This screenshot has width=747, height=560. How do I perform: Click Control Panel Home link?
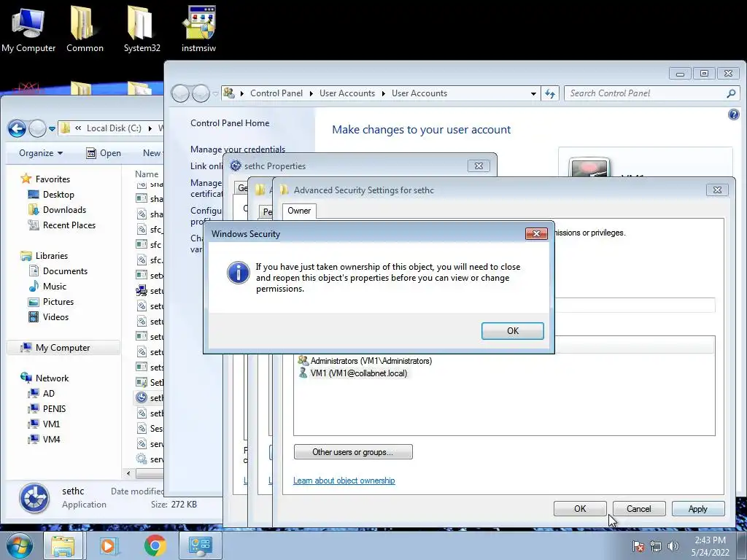(230, 122)
